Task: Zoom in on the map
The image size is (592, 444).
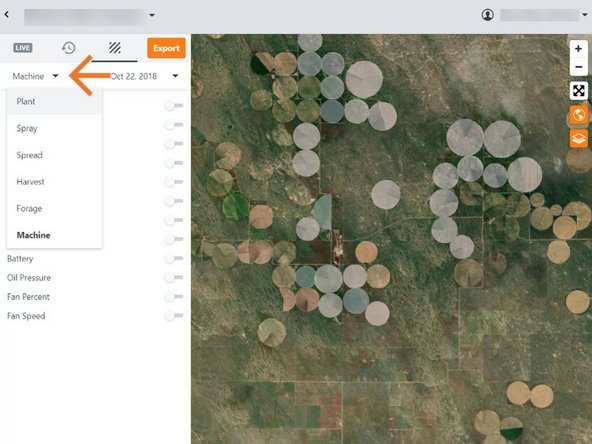Action: (x=578, y=49)
